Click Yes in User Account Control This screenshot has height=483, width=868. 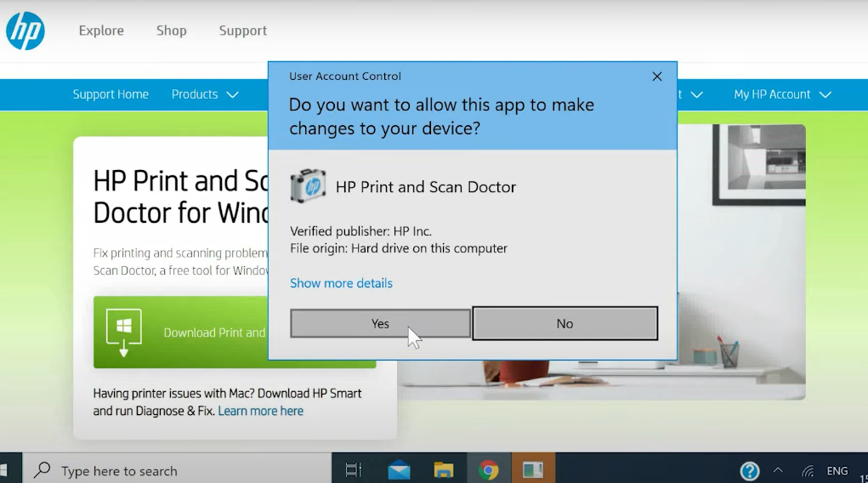tap(380, 323)
